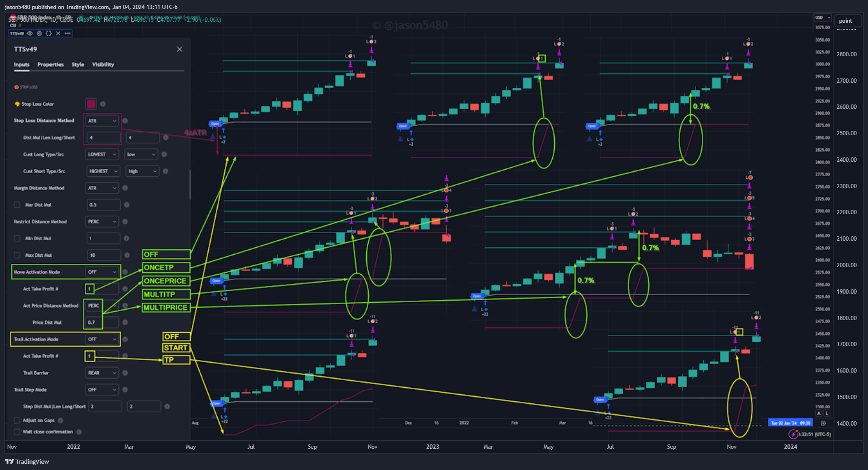868x470 pixels.
Task: Open TTSv49 indicator settings gear in legend
Action: pyautogui.click(x=39, y=34)
